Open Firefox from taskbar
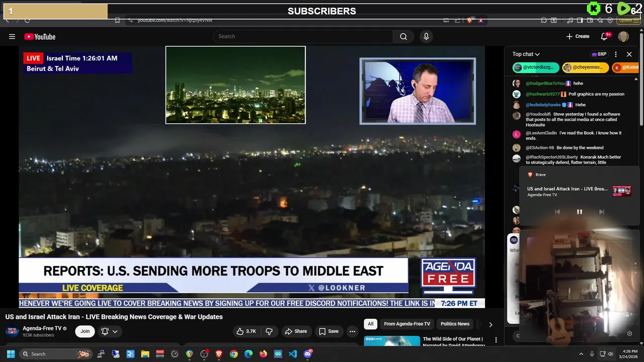 point(263,354)
